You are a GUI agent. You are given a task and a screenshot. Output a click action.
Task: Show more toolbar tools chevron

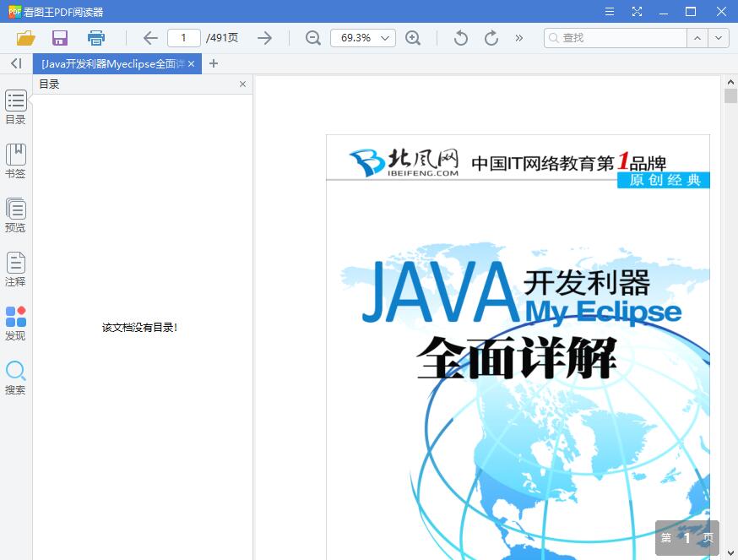tap(519, 38)
